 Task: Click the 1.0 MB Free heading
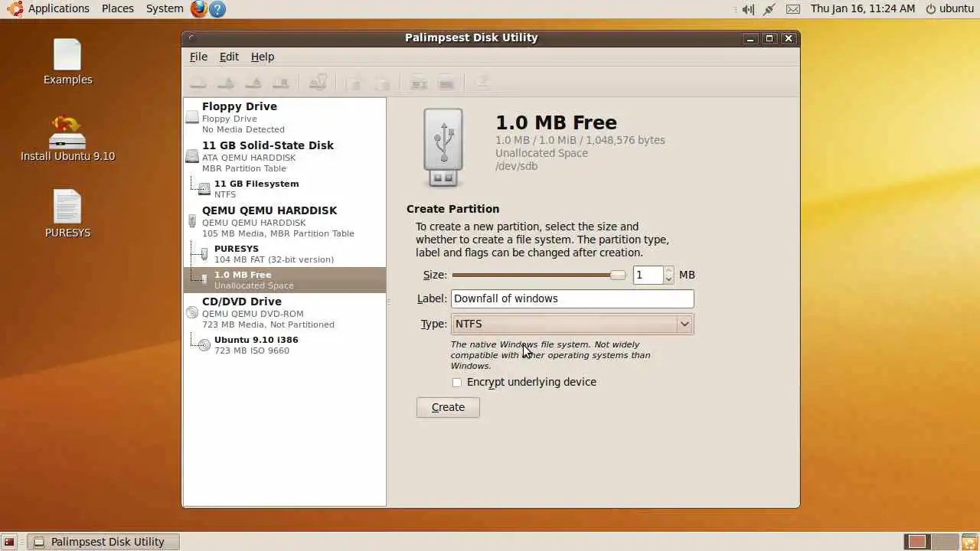(556, 122)
